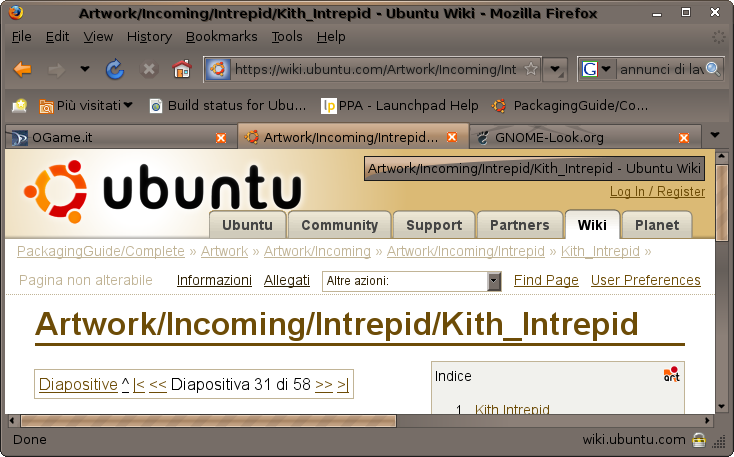Image resolution: width=734 pixels, height=457 pixels.
Task: Close the OGame.it tab
Action: [221, 138]
